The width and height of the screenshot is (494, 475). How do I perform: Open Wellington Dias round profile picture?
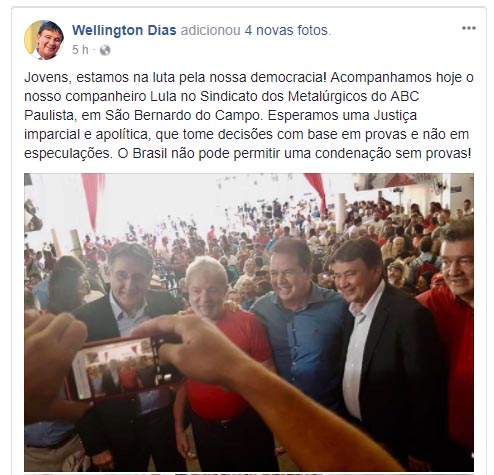(x=44, y=39)
